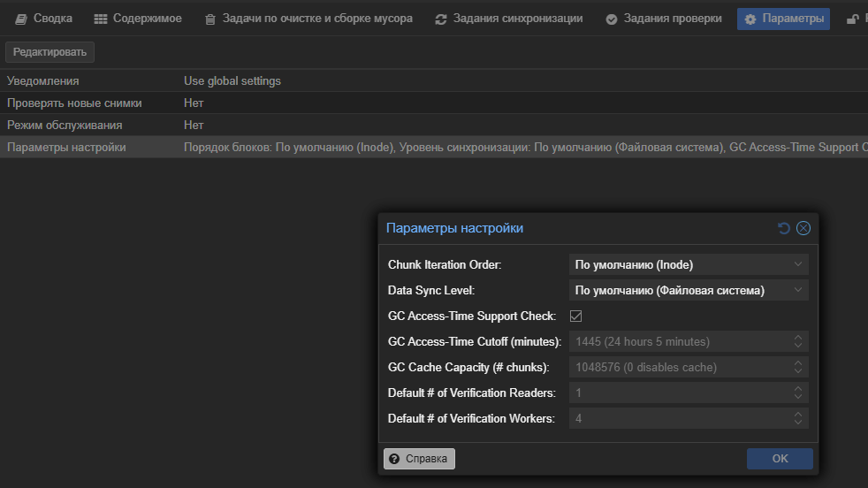Screen dimensions: 868x488
Task: Click the Редактировать button
Action: coord(49,52)
